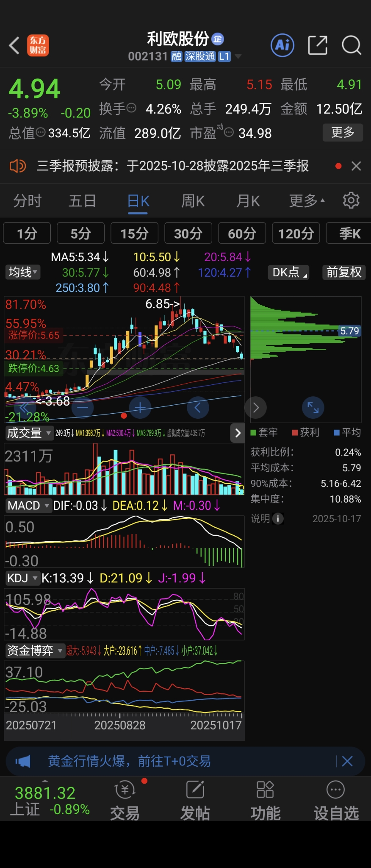Zoom out chart with minus button
Viewport: 371px width, 868px height.
(x=83, y=408)
